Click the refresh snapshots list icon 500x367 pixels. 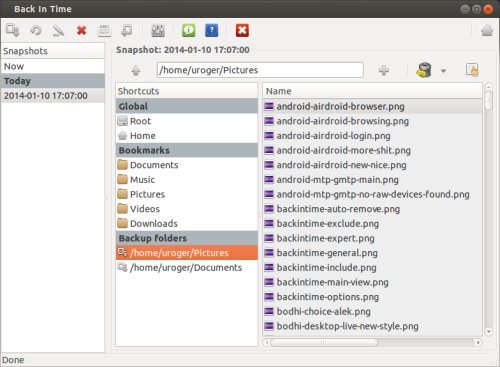click(x=36, y=30)
